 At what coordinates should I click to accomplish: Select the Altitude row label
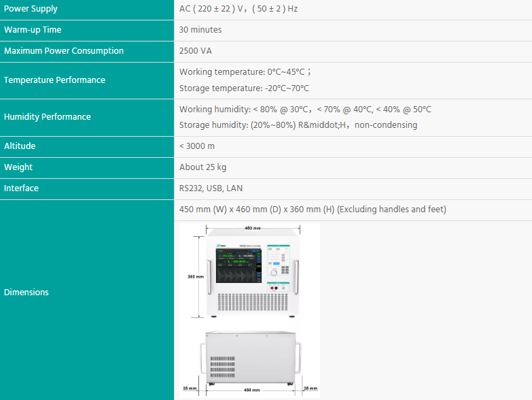(x=20, y=146)
